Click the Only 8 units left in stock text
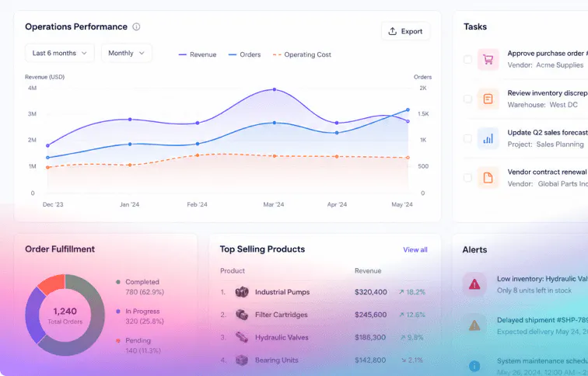 coord(534,291)
